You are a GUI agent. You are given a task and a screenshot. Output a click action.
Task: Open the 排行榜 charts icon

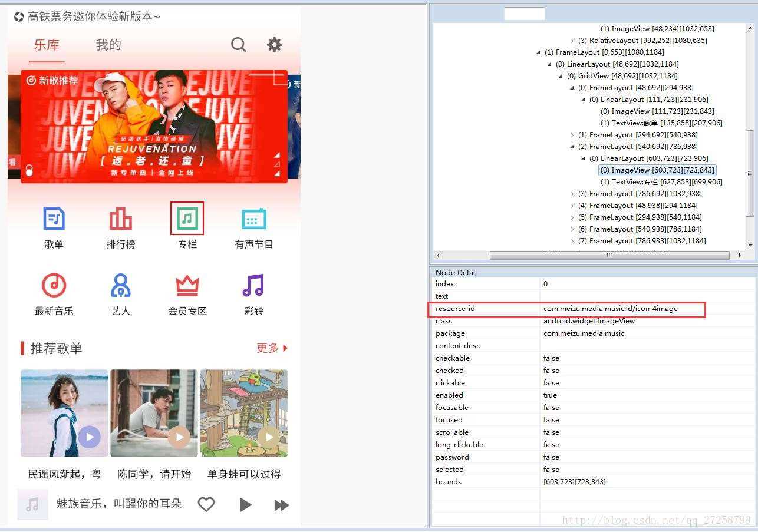120,218
